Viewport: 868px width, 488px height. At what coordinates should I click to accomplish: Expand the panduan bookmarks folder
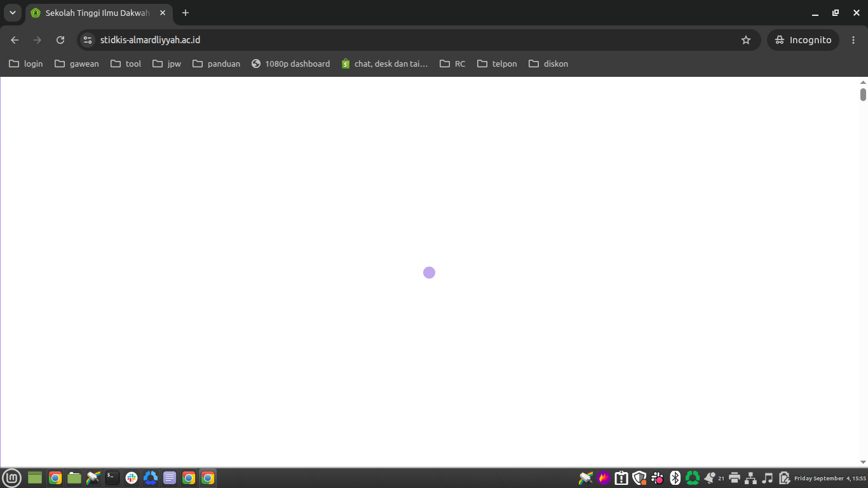pos(217,64)
